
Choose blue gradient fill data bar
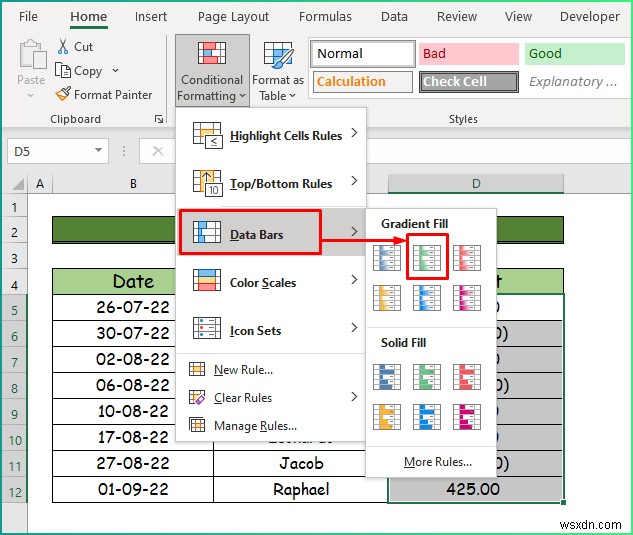[387, 258]
